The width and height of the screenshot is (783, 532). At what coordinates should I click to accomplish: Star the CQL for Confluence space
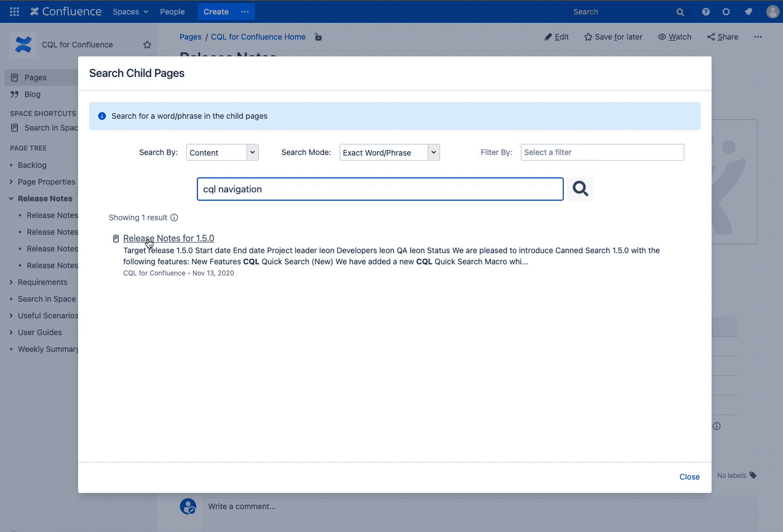(x=146, y=44)
